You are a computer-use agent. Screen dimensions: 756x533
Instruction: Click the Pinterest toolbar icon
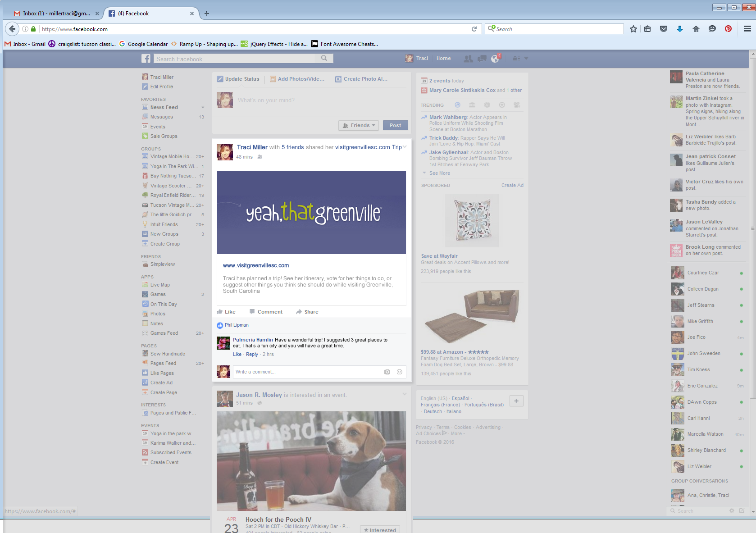[x=728, y=29]
